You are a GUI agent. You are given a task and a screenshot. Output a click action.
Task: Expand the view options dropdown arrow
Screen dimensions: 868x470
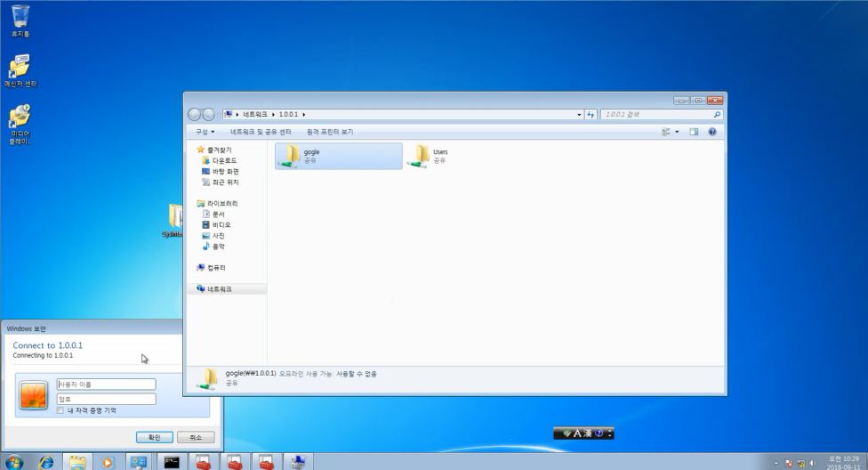[x=677, y=132]
